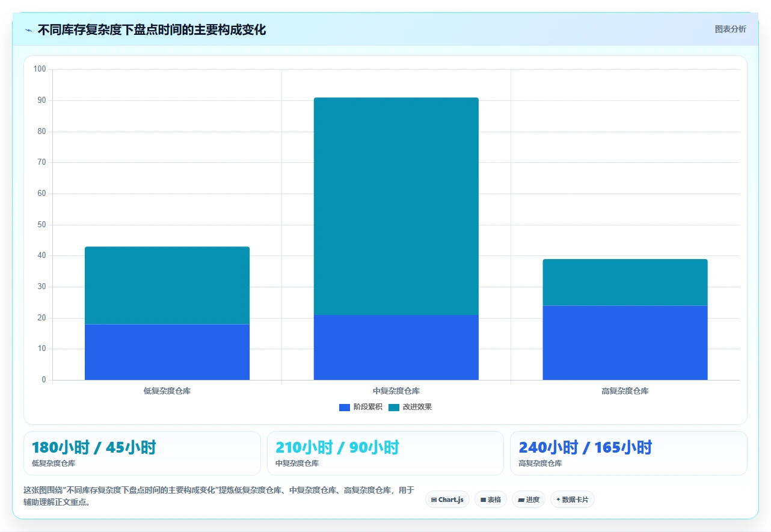Click the description paragraph starting 这张图围绕
This screenshot has height=532, width=771.
pos(219,496)
